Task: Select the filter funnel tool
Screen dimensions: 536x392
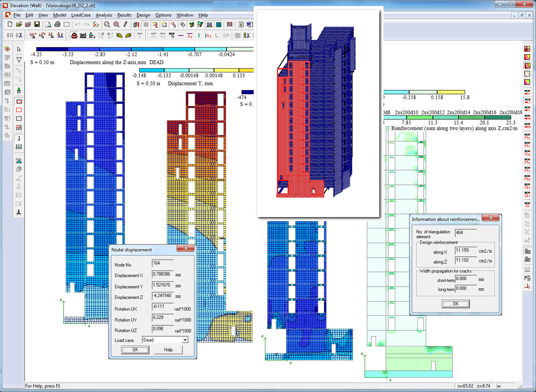Action: point(19,60)
